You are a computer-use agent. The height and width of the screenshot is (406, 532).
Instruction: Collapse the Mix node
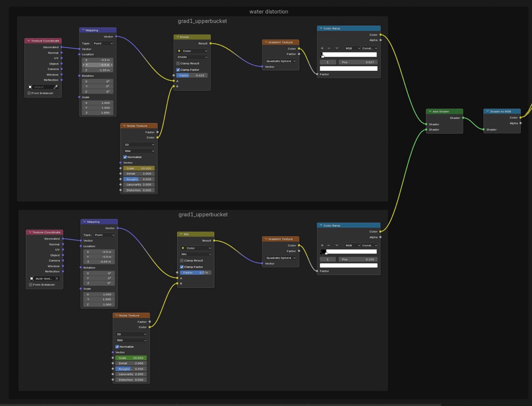click(181, 234)
